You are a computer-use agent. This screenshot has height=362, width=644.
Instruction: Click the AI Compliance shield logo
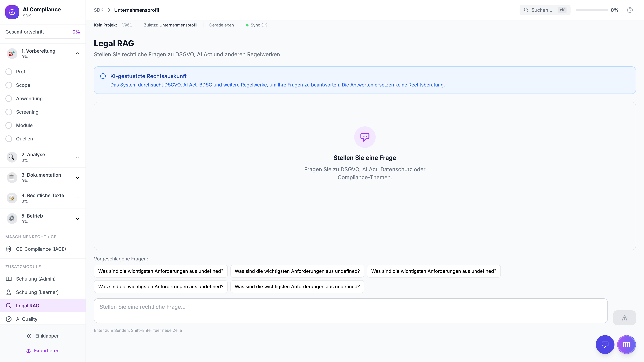click(12, 12)
